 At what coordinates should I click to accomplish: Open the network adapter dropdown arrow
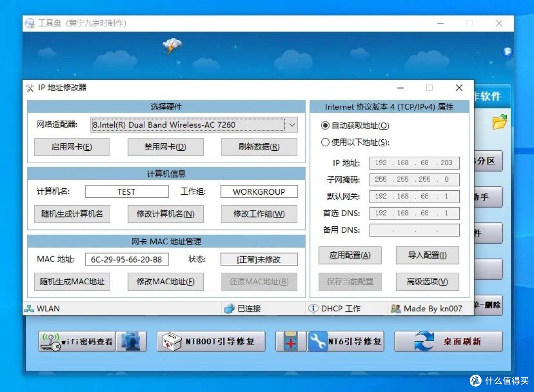click(292, 125)
